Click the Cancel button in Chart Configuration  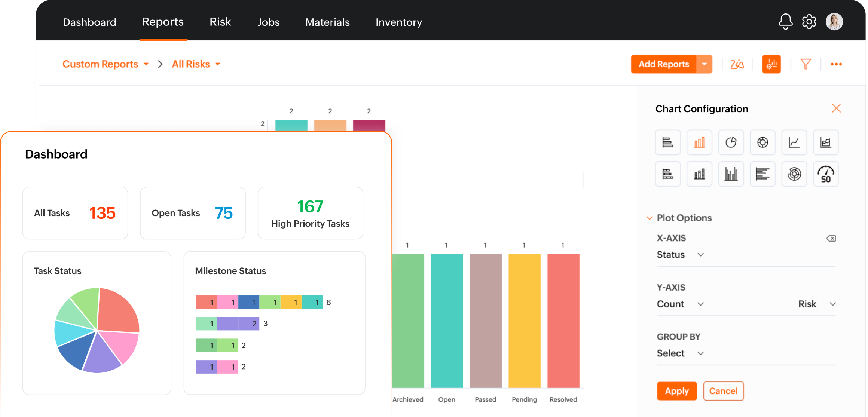pos(723,391)
